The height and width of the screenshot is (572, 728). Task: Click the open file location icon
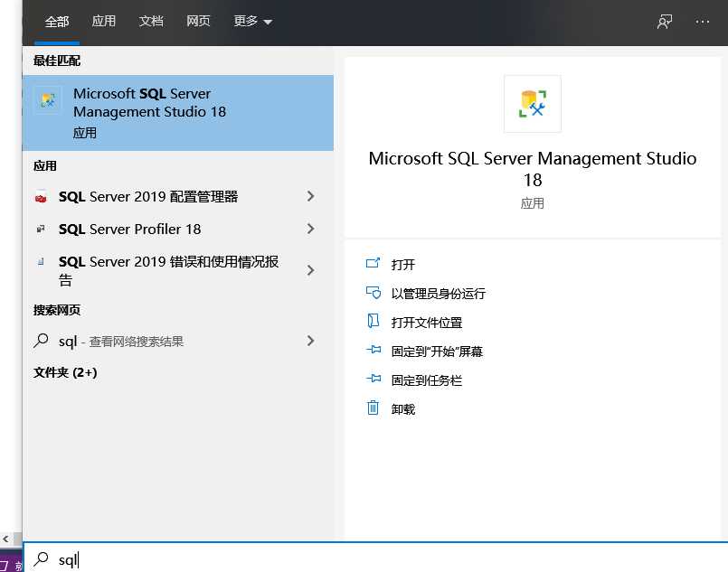(373, 321)
